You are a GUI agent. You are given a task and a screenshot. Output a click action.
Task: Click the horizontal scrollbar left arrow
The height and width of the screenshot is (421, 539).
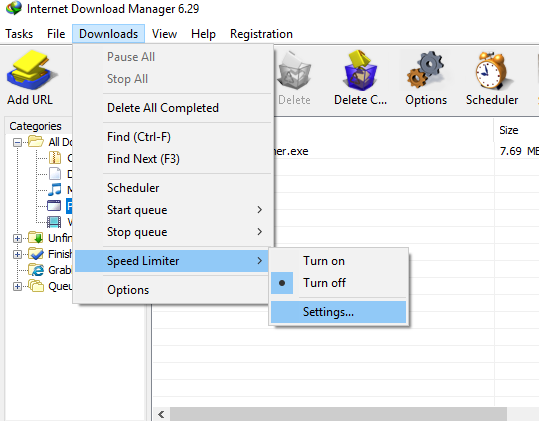point(161,414)
